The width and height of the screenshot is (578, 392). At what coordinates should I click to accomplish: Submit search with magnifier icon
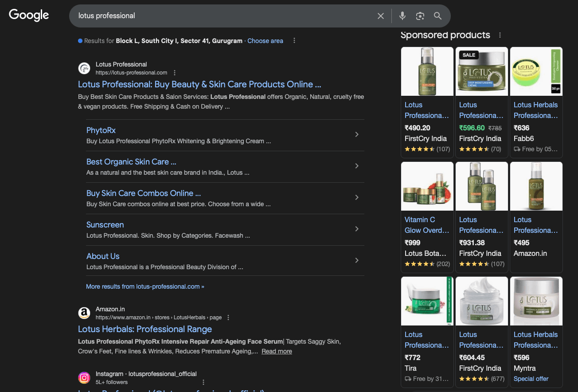(437, 16)
